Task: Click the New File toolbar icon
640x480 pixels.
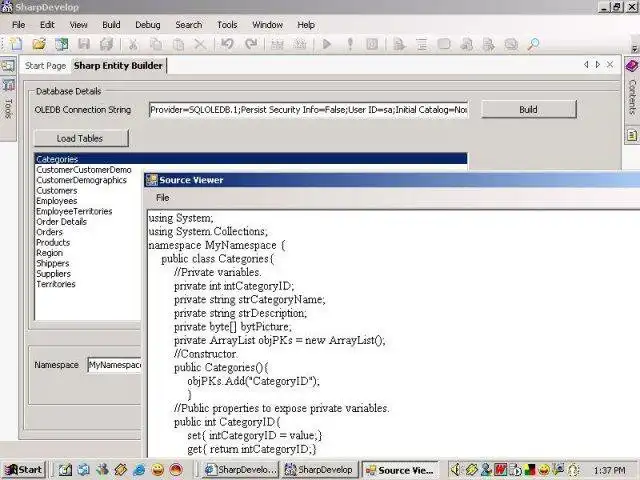Action: pos(16,44)
